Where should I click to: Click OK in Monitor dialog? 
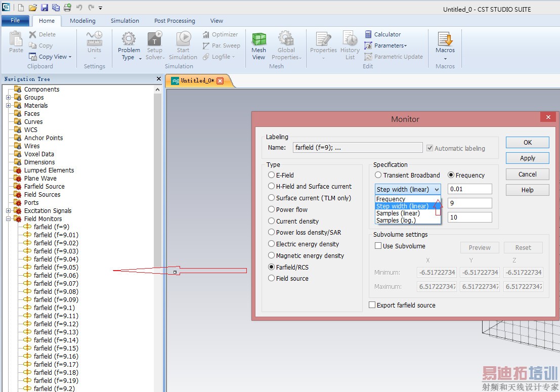click(527, 143)
